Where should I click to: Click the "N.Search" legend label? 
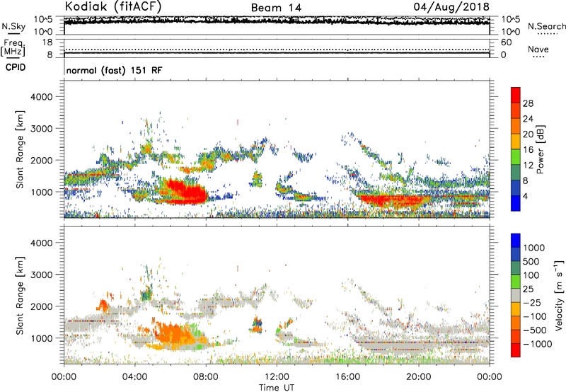(546, 26)
